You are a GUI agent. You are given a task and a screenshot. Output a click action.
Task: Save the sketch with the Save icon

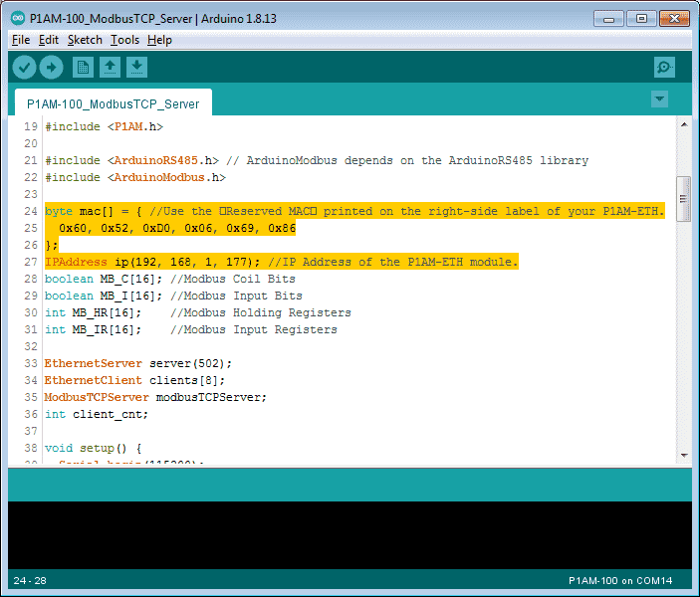coord(136,68)
